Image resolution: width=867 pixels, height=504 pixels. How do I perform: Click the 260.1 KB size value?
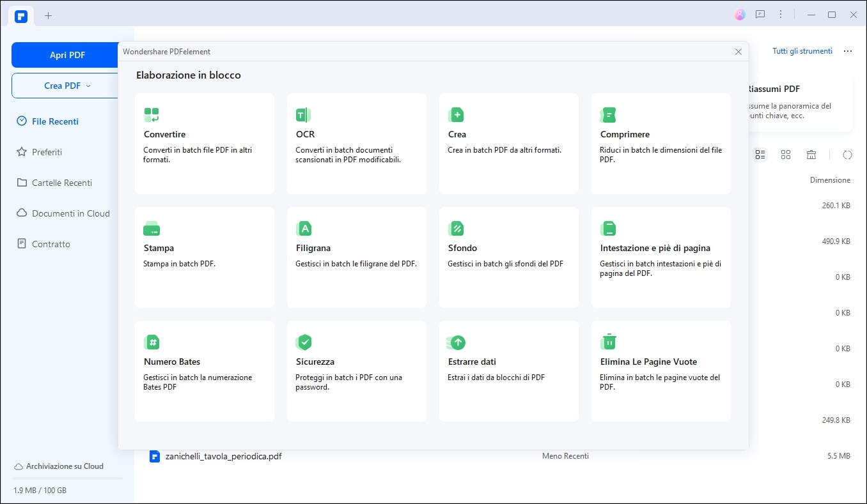836,206
